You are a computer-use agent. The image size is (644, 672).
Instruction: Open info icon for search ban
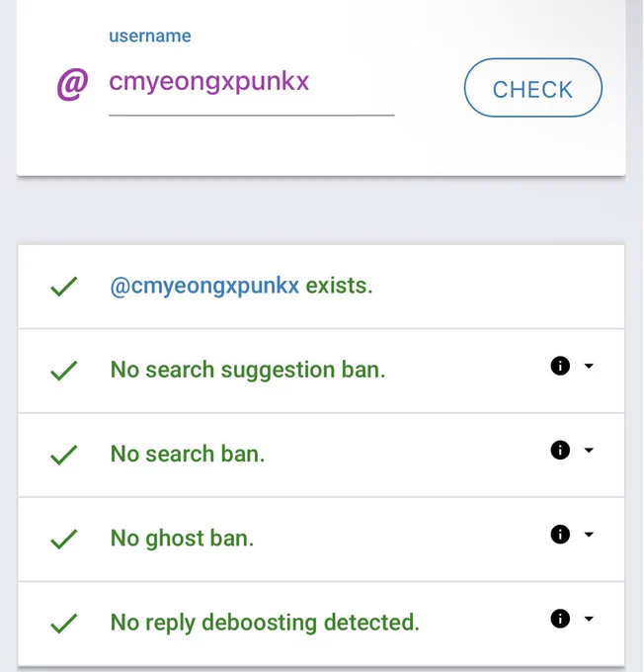tap(560, 450)
